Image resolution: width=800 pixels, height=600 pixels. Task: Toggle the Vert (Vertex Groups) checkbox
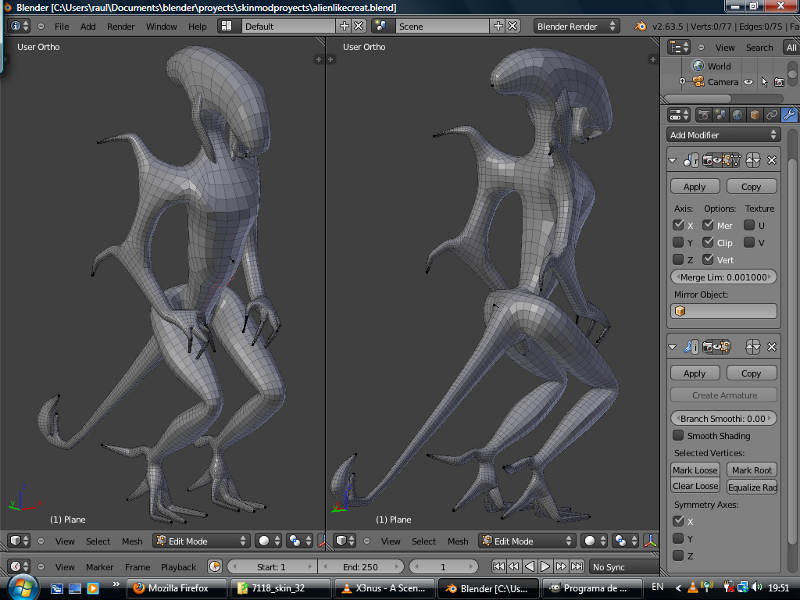point(708,260)
